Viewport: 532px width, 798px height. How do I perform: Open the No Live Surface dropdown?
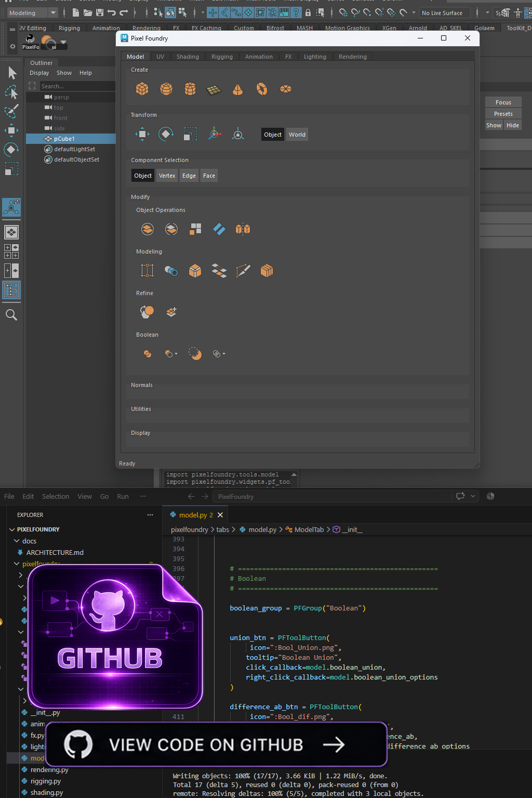pos(445,13)
